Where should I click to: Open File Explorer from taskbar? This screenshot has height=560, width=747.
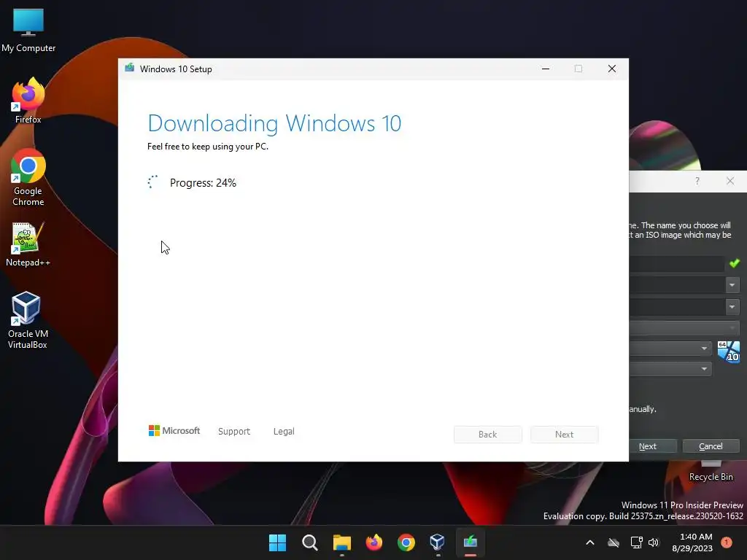(341, 542)
